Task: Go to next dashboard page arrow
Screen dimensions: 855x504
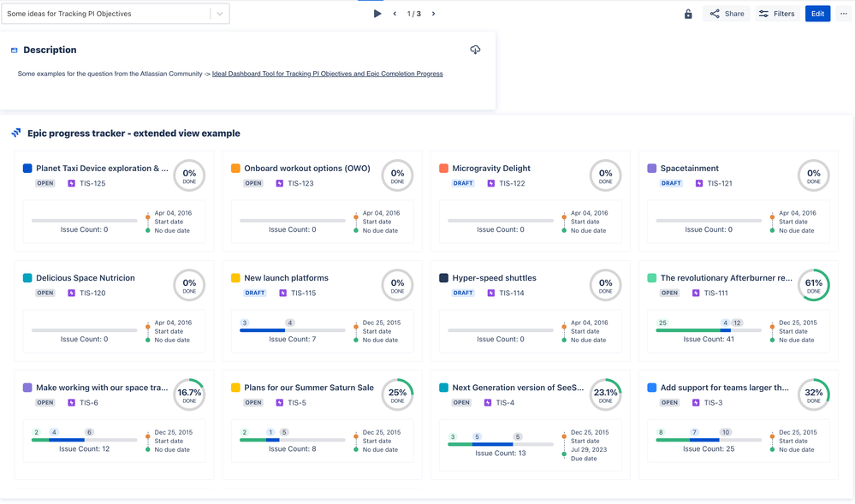Action: 434,14
